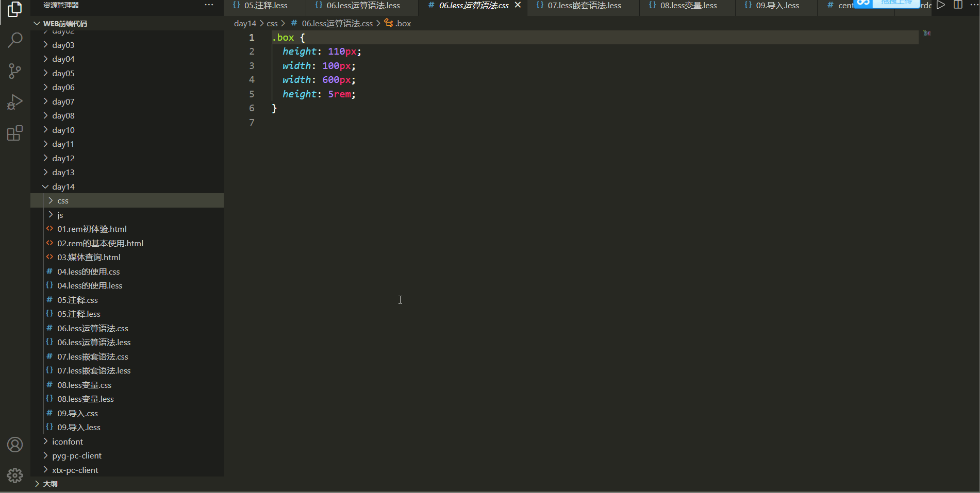The image size is (980, 493).
Task: Expand the pyg-pc-client folder
Action: point(127,455)
